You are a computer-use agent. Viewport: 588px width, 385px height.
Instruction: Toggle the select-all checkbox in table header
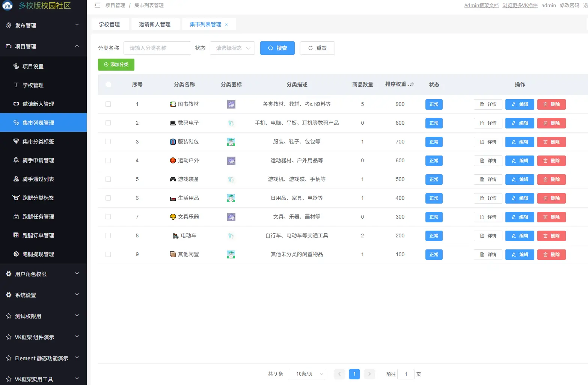[108, 85]
